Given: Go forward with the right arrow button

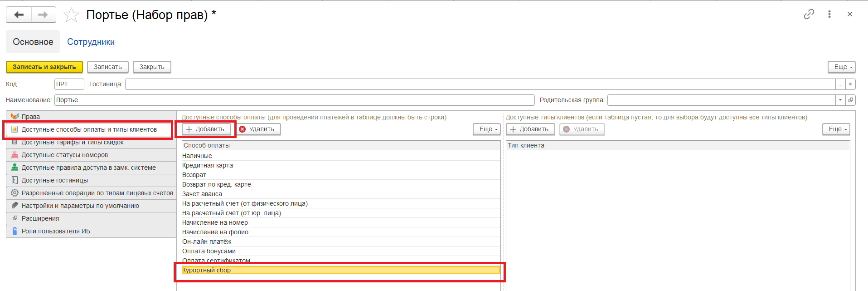Looking at the screenshot, I should click(x=44, y=15).
